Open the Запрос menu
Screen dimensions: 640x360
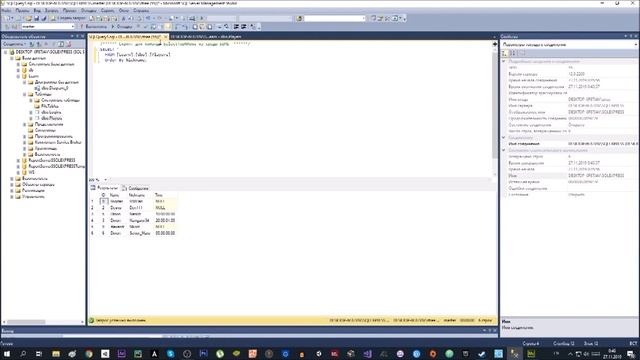[x=51, y=10]
